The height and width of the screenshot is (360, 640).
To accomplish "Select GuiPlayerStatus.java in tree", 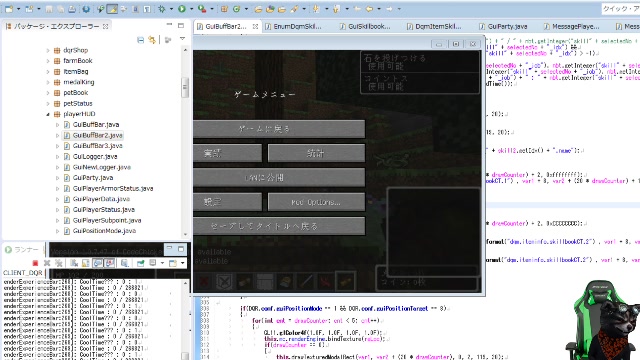I will click(x=104, y=210).
